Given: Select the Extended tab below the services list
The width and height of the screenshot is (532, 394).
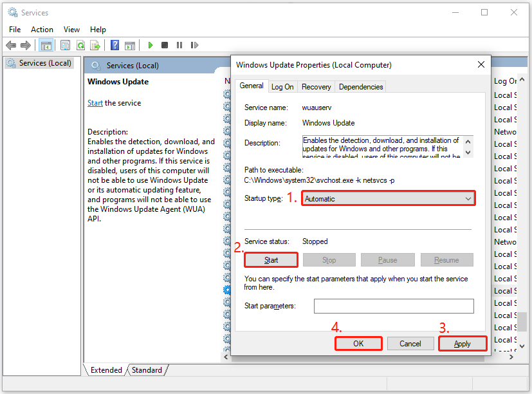Looking at the screenshot, I should 106,370.
